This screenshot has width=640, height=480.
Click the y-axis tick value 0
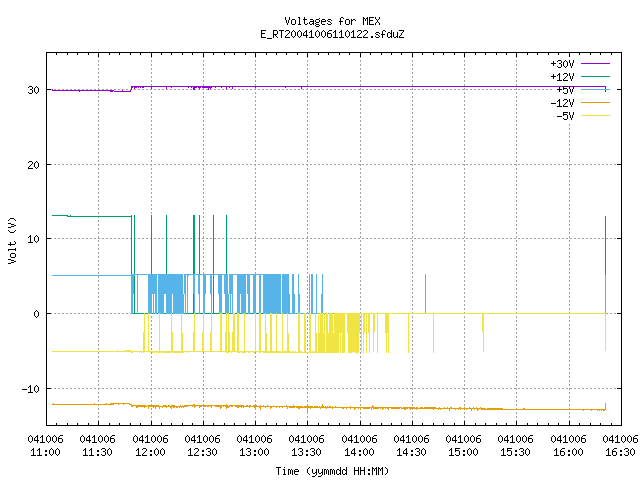tap(36, 314)
